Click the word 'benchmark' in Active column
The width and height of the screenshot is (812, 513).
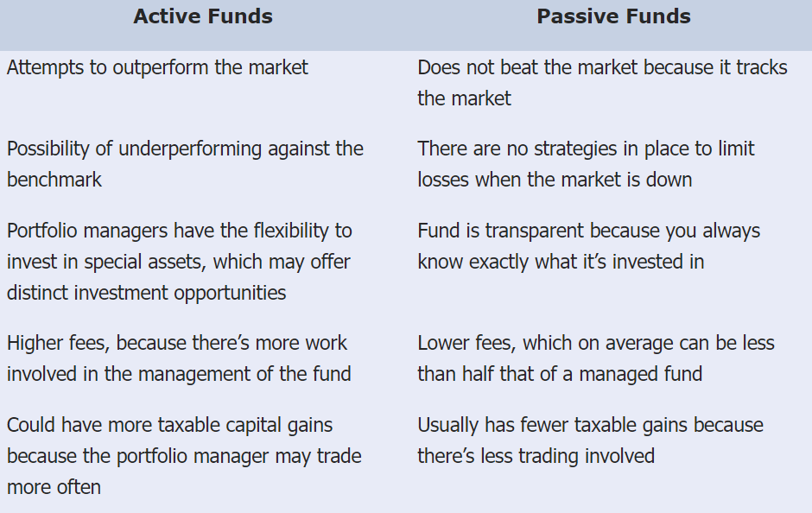[x=54, y=180]
